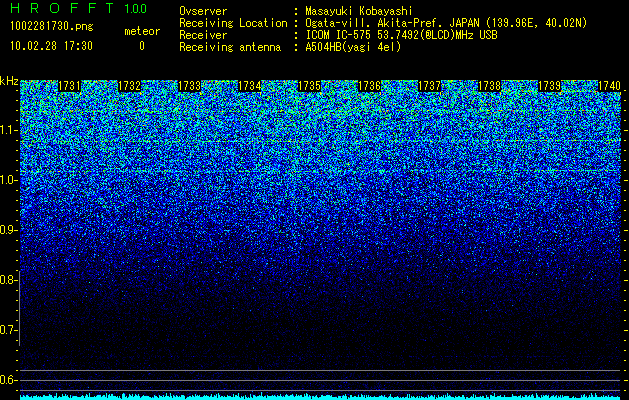Image resolution: width=629 pixels, height=400 pixels.
Task: Click the Ogata-vill. Akita-Pref. JAPAN location text
Action: point(446,23)
